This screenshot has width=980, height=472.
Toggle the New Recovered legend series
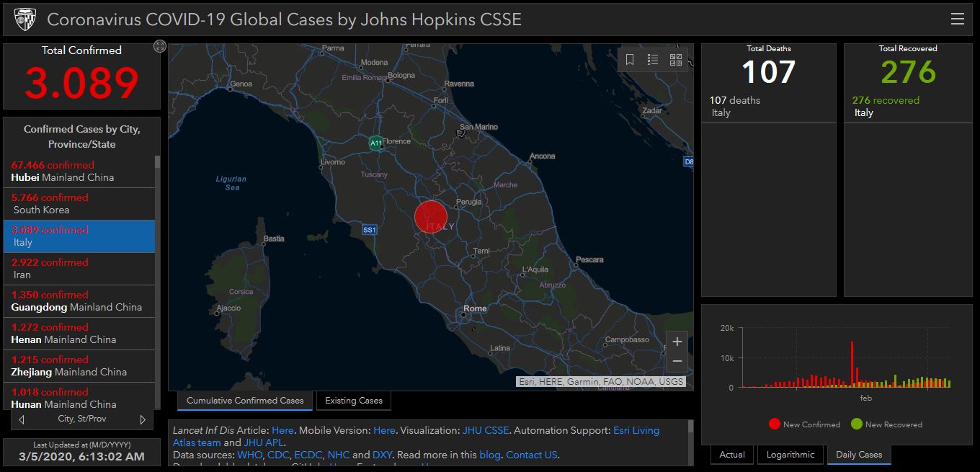[886, 424]
